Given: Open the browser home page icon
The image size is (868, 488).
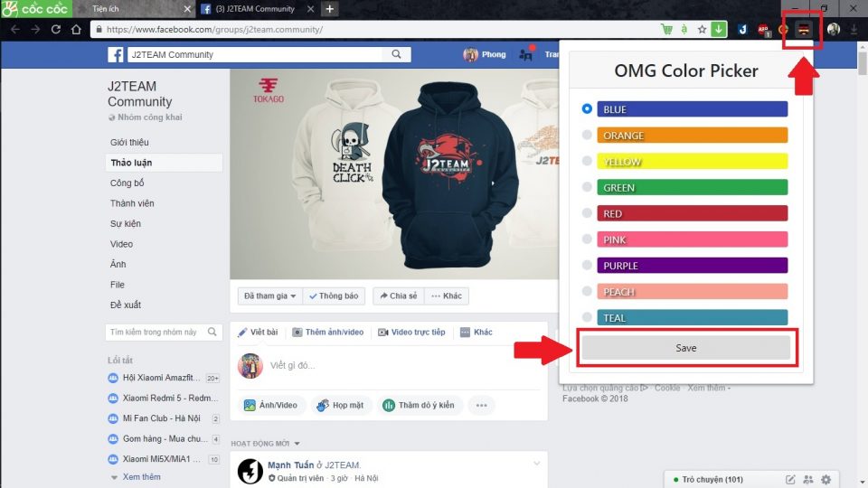Looking at the screenshot, I should [x=76, y=29].
